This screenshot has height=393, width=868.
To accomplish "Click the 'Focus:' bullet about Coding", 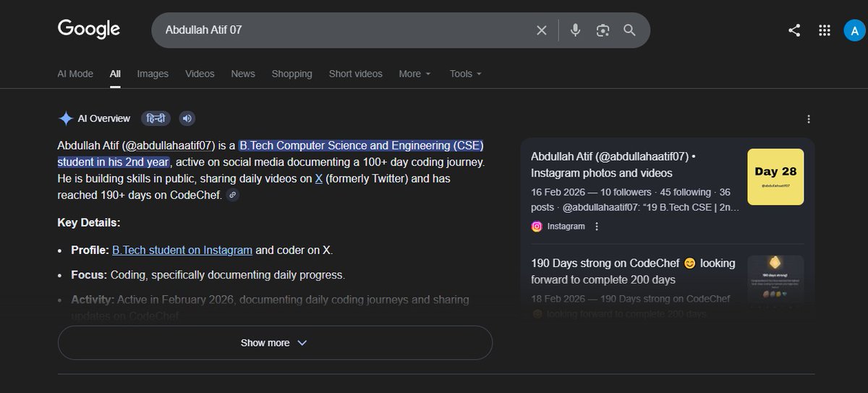I will [x=208, y=275].
